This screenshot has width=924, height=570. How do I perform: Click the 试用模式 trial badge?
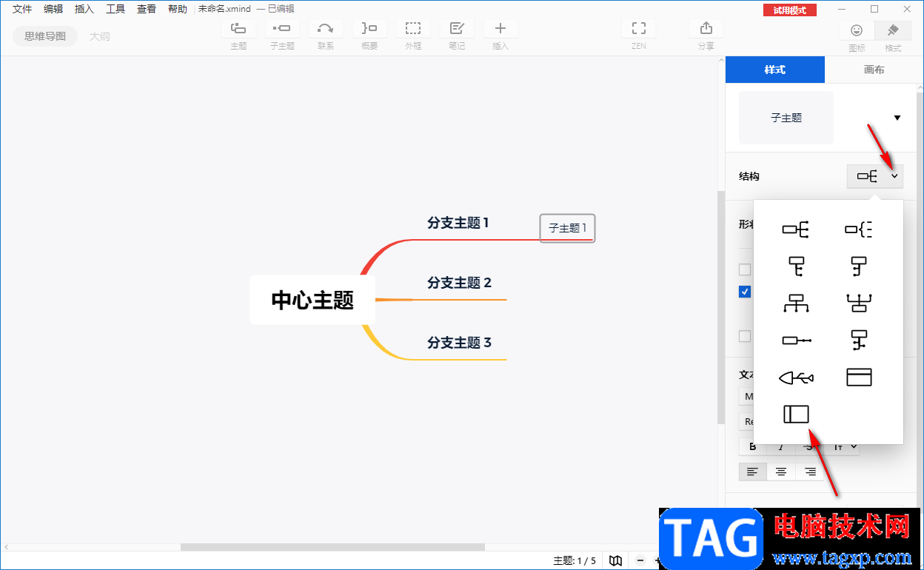pos(790,10)
